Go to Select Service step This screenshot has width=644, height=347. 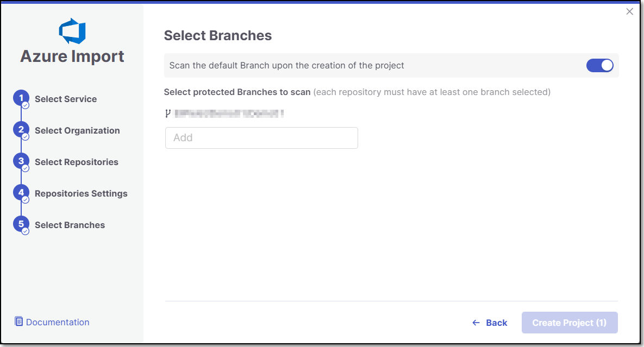66,99
